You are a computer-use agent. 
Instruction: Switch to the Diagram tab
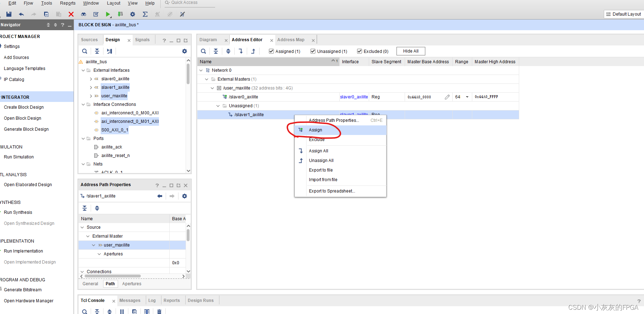[x=208, y=40]
